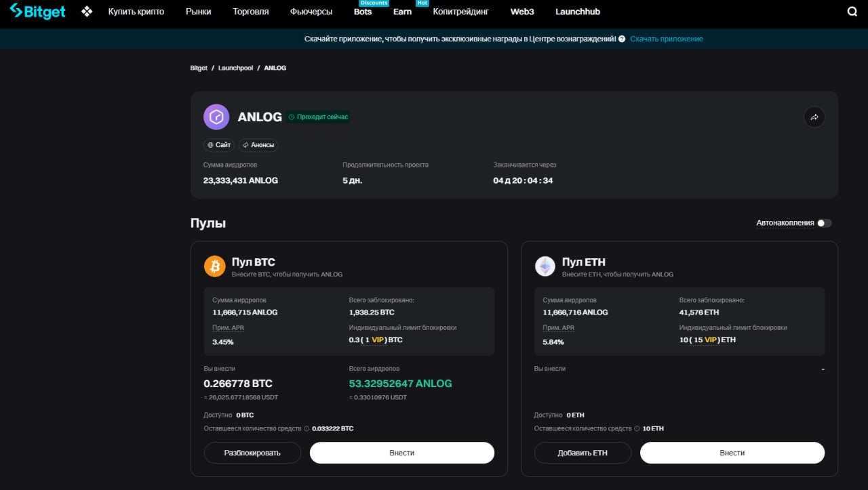Open the Фьючерсы menu
868x490 pixels.
tap(311, 12)
